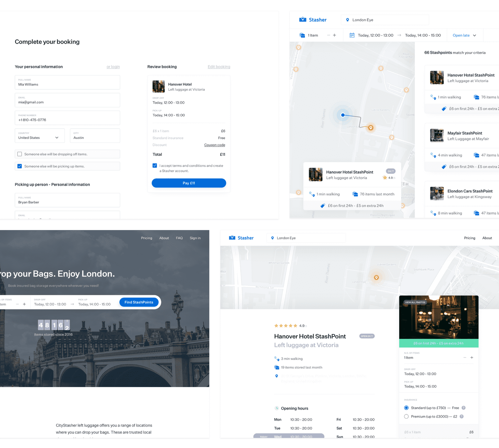The width and height of the screenshot is (499, 448).
Task: Click price tag icon in Hanover map popup
Action: [323, 205]
